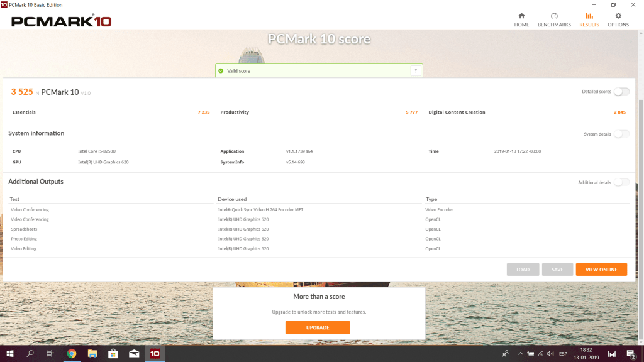Image resolution: width=644 pixels, height=362 pixels.
Task: Click the LOAD button
Action: pyautogui.click(x=523, y=270)
